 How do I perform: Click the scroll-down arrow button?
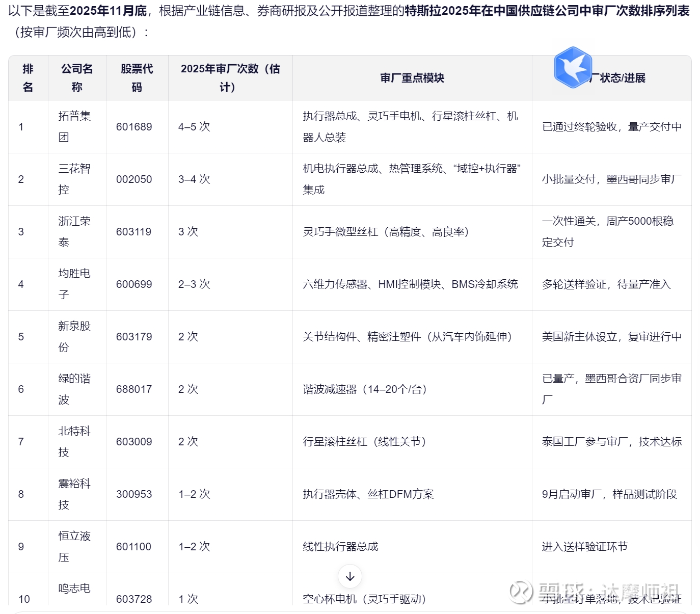coord(350,576)
